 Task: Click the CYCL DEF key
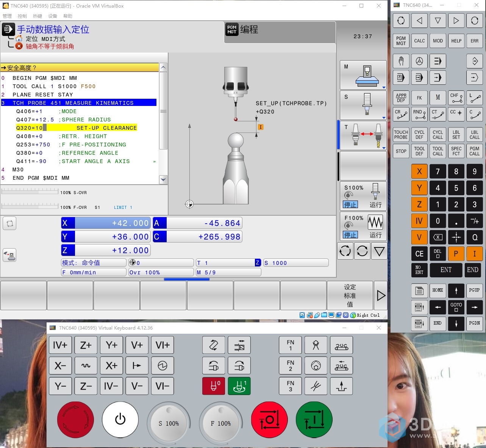pos(419,135)
